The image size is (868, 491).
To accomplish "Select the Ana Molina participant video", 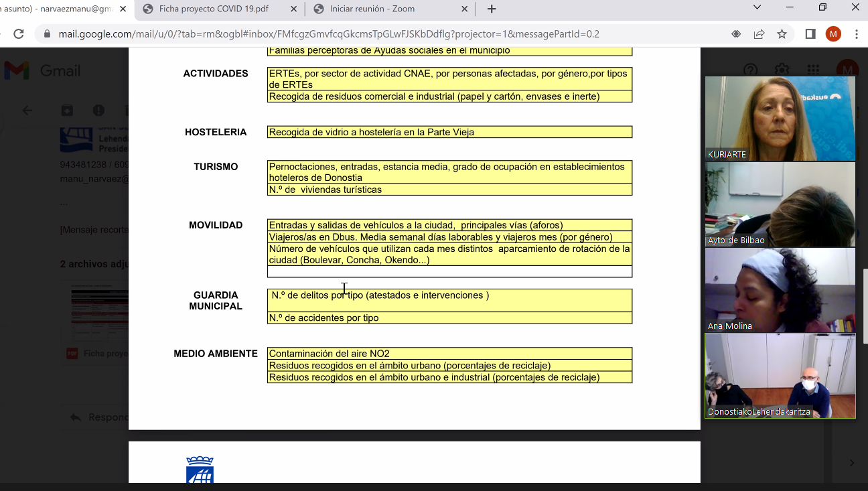I will 780,289.
